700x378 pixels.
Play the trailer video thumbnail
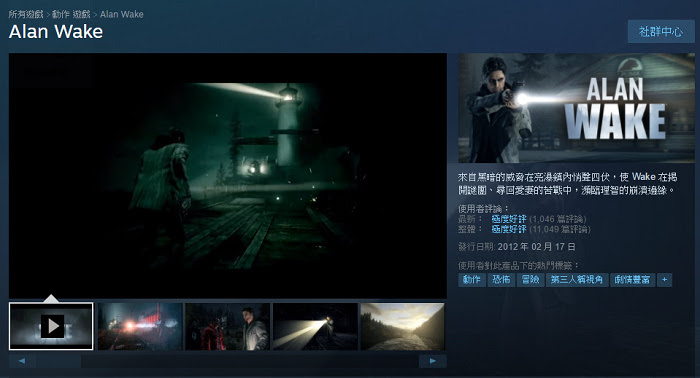[x=51, y=326]
